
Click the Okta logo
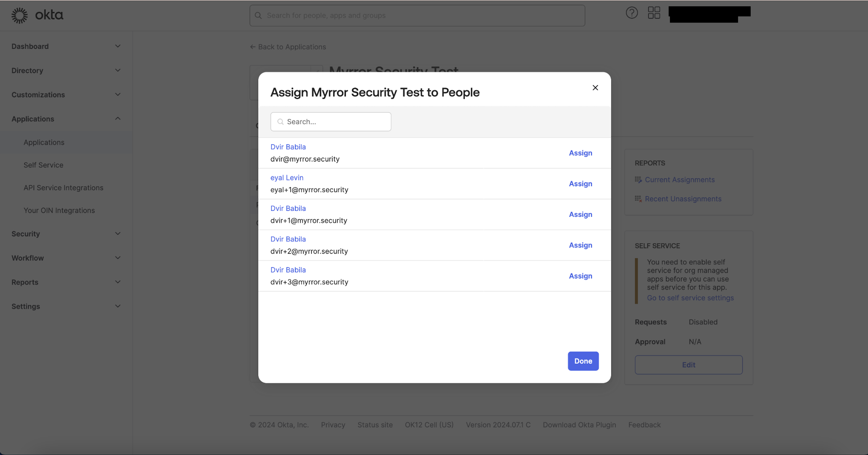tap(37, 15)
